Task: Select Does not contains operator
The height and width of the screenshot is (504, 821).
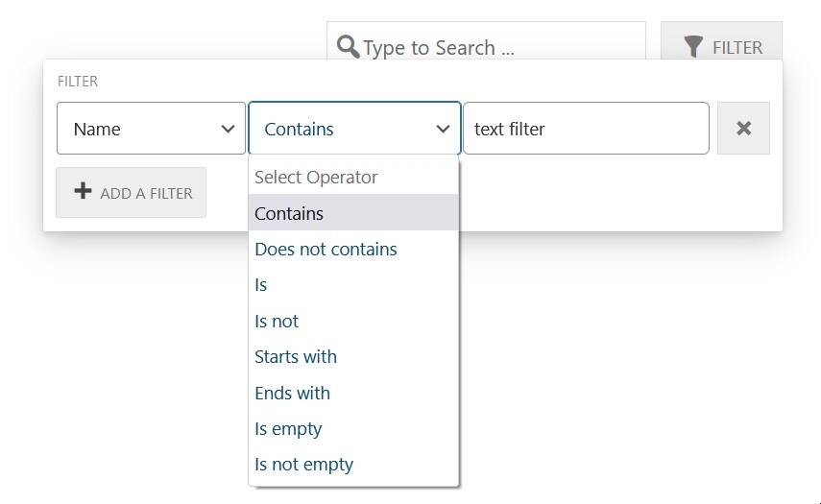Action: (x=353, y=250)
